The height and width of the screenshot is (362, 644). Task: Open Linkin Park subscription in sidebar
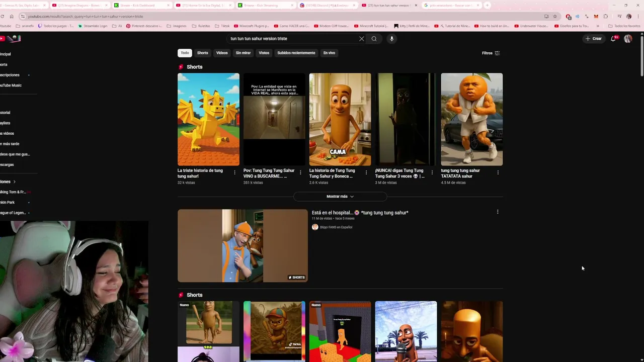(x=8, y=202)
